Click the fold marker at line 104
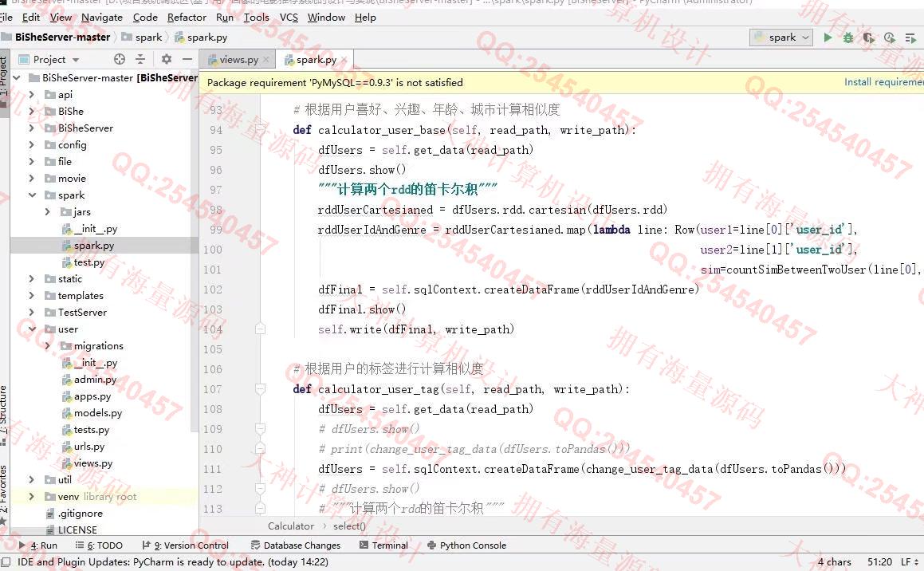The height and width of the screenshot is (571, 924). click(260, 329)
